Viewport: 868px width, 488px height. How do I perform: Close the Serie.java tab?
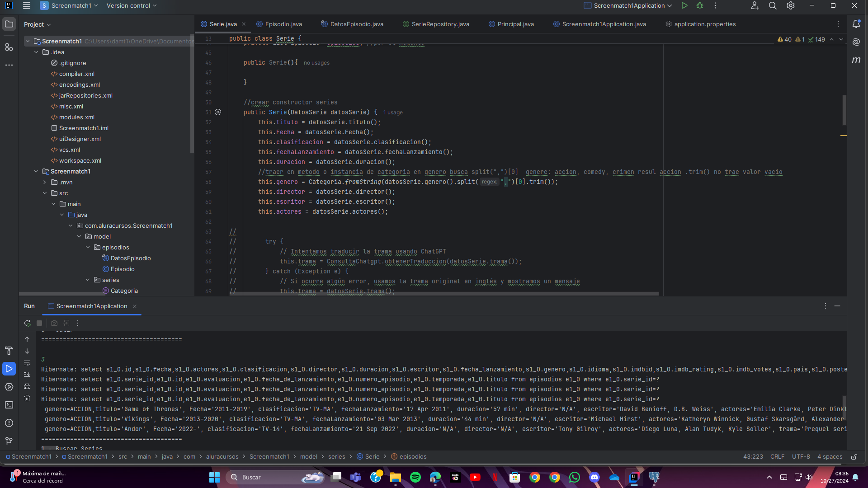click(x=244, y=24)
